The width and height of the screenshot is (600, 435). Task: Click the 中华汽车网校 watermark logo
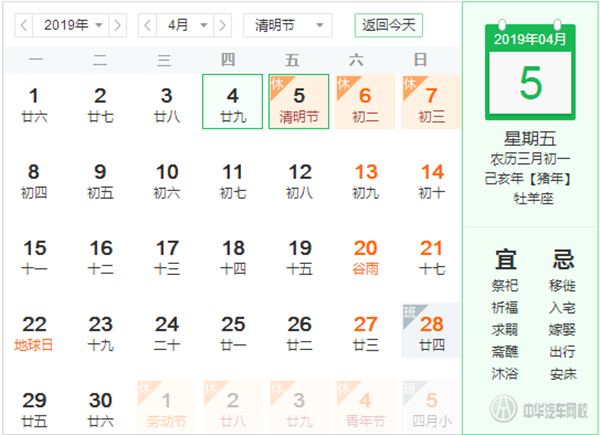[530, 410]
